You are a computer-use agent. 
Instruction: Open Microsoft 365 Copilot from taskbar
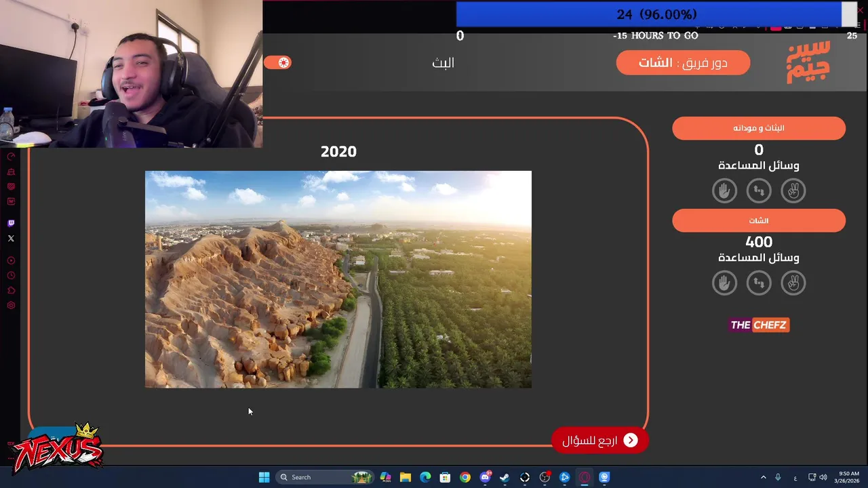385,477
